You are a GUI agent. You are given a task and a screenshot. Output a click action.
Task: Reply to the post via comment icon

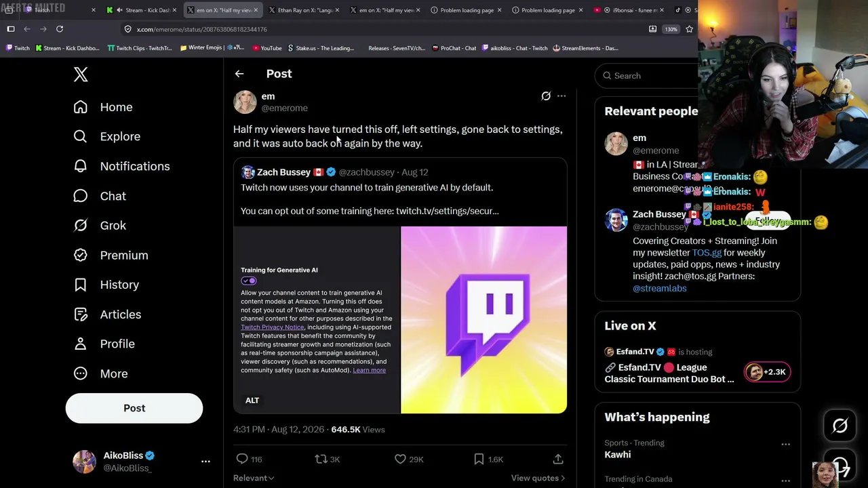tap(242, 459)
